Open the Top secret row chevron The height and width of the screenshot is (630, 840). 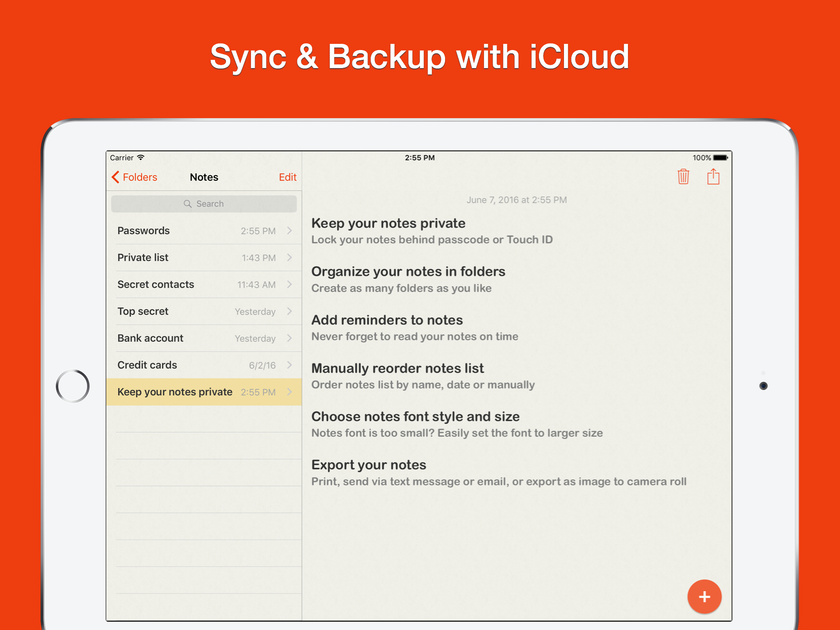click(290, 311)
